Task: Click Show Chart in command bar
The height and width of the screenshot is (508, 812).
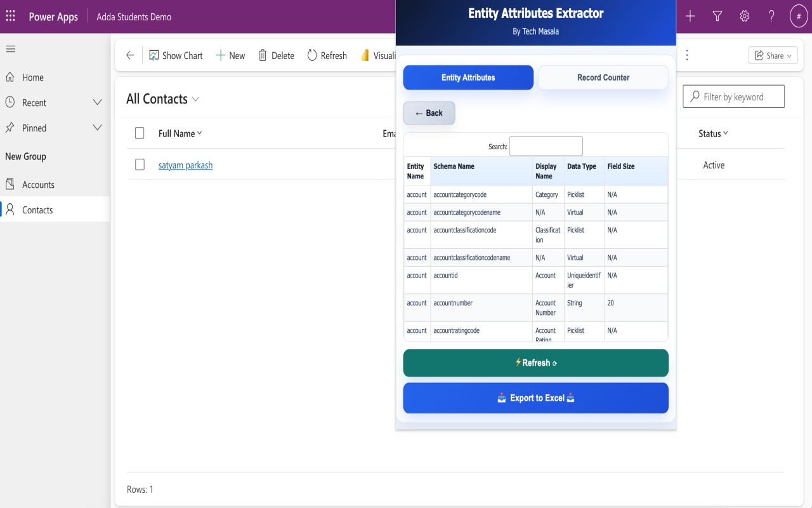Action: click(x=176, y=55)
